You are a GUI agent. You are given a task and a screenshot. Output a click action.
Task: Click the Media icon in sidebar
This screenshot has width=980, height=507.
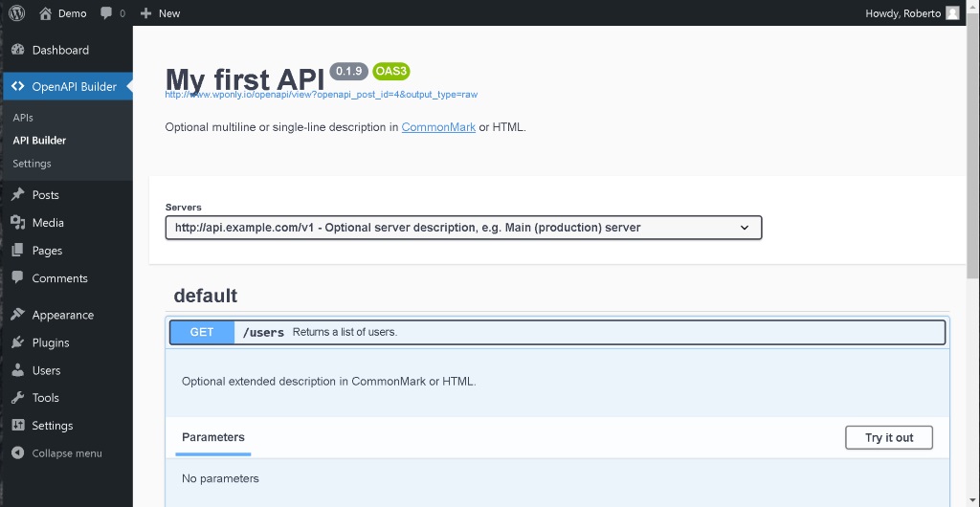coord(17,222)
